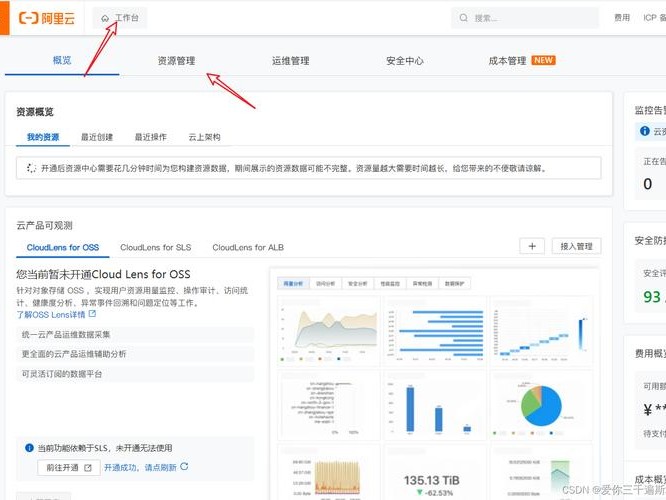This screenshot has height=500, width=666.
Task: Open the 运维管理 tab
Action: 291,61
